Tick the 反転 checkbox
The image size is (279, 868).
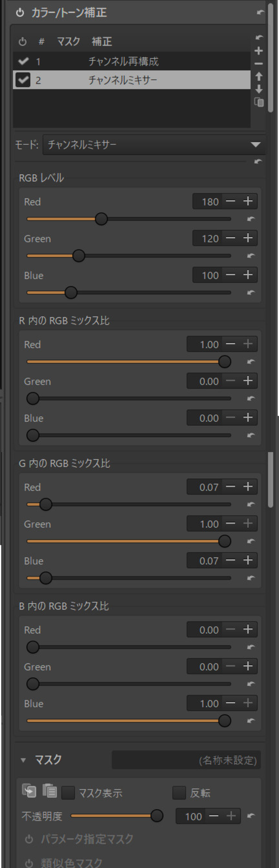[179, 793]
